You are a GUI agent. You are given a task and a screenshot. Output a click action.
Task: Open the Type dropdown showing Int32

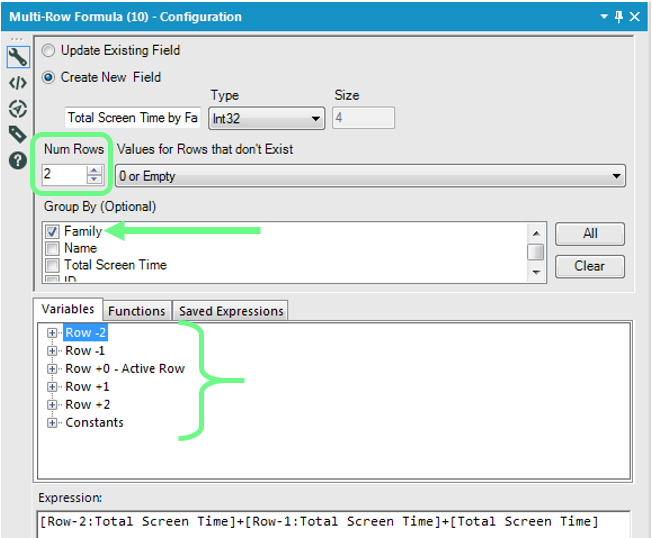pos(267,118)
